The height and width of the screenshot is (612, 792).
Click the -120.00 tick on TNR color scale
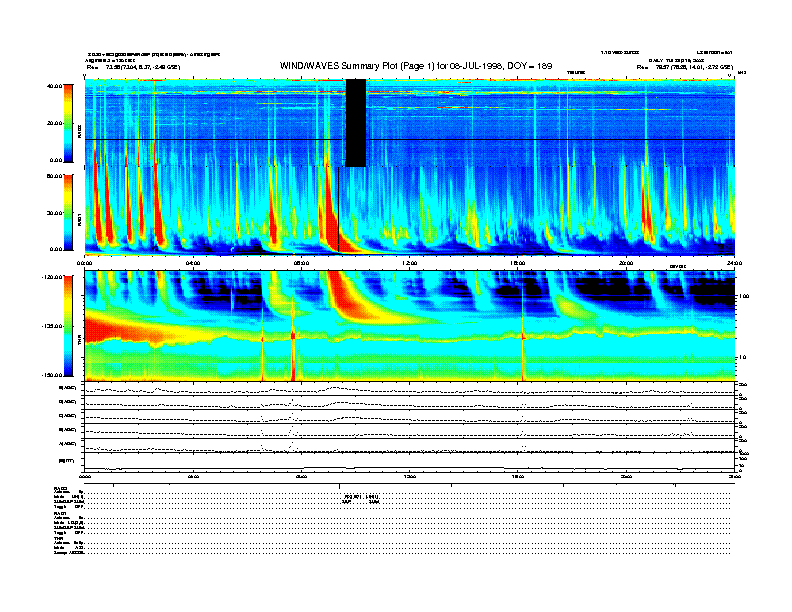tap(52, 277)
